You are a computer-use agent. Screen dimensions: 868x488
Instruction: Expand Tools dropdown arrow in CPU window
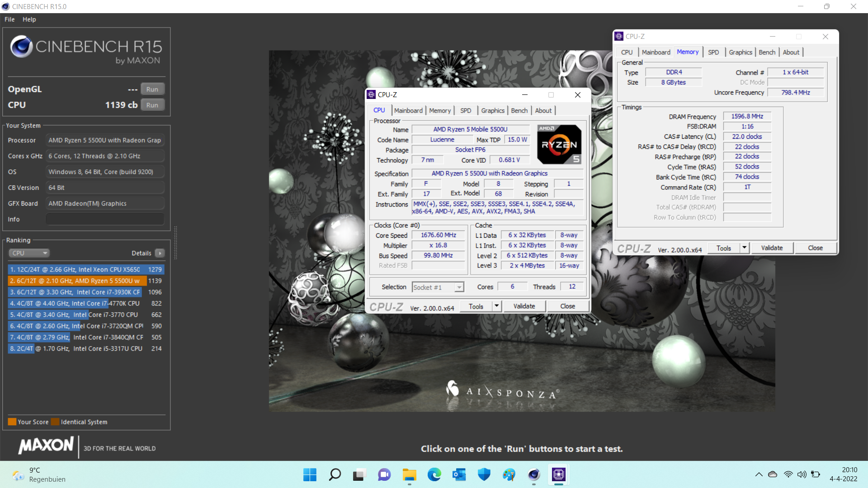[497, 306]
